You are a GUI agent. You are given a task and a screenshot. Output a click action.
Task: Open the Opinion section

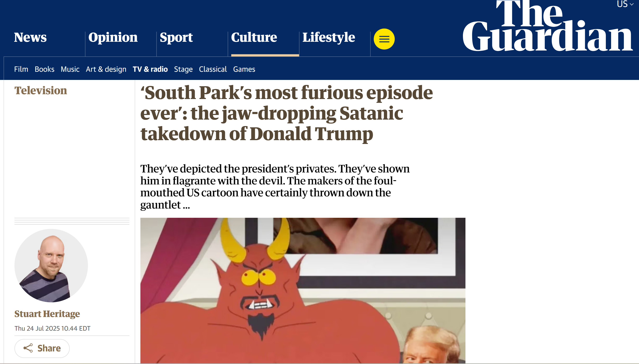pyautogui.click(x=113, y=38)
